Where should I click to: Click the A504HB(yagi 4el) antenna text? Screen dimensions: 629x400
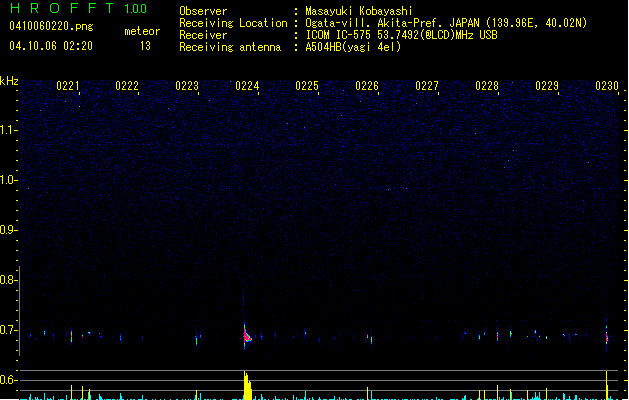[353, 47]
